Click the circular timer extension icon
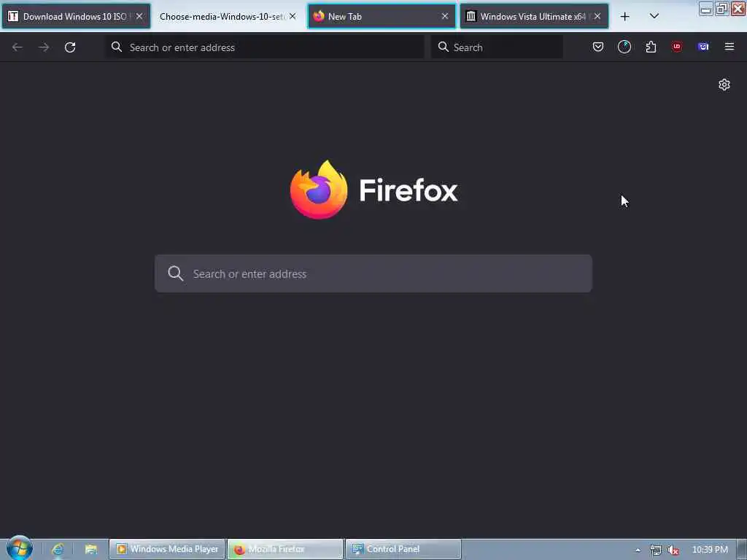Image resolution: width=747 pixels, height=560 pixels. [x=624, y=47]
